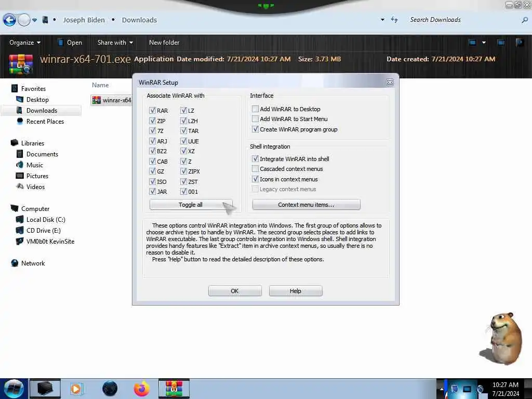
Task: Select Libraries in navigation pane
Action: tap(33, 143)
